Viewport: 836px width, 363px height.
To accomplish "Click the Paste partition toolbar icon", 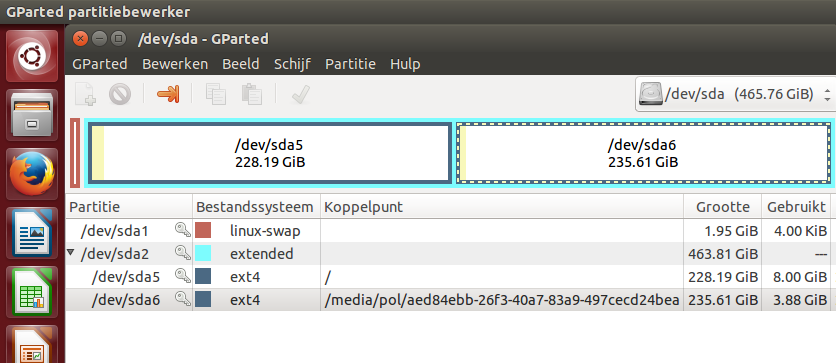I will (252, 94).
